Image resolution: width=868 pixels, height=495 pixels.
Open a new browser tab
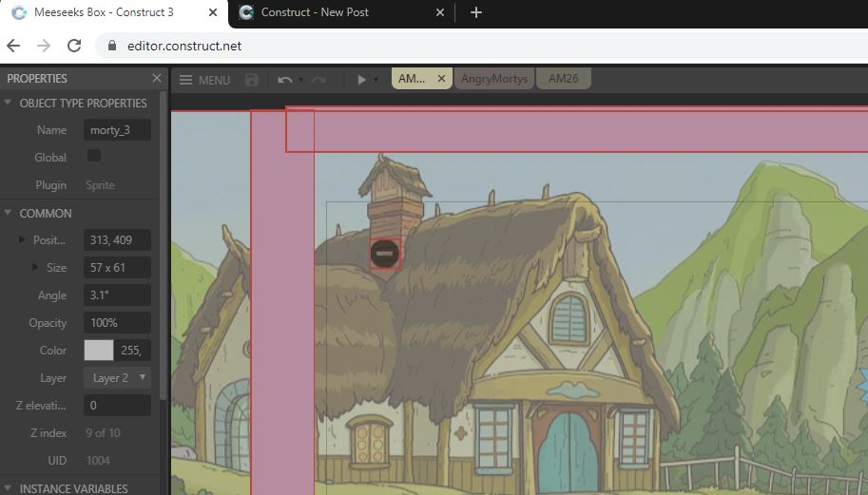coord(476,12)
